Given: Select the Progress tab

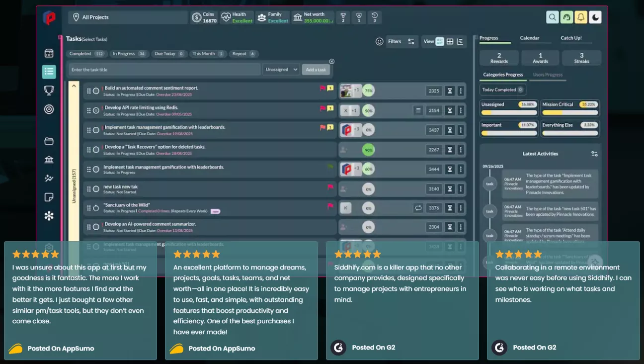Looking at the screenshot, I should 489,38.
